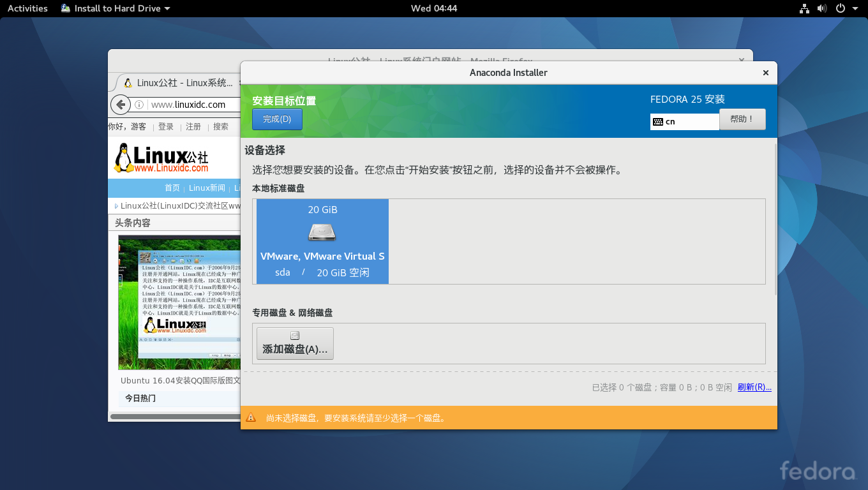The width and height of the screenshot is (868, 490).
Task: Click the warning triangle icon in orange bar
Action: coord(251,418)
